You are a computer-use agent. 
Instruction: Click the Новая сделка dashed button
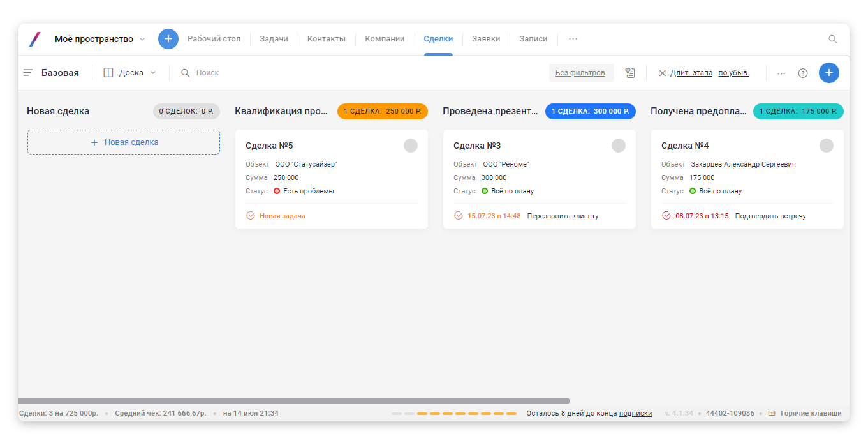point(124,142)
